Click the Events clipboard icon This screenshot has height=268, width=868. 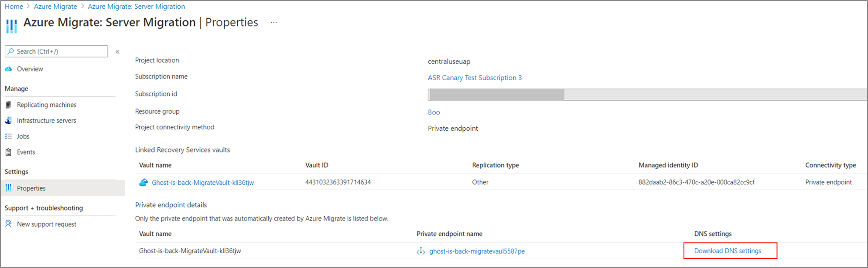click(8, 152)
